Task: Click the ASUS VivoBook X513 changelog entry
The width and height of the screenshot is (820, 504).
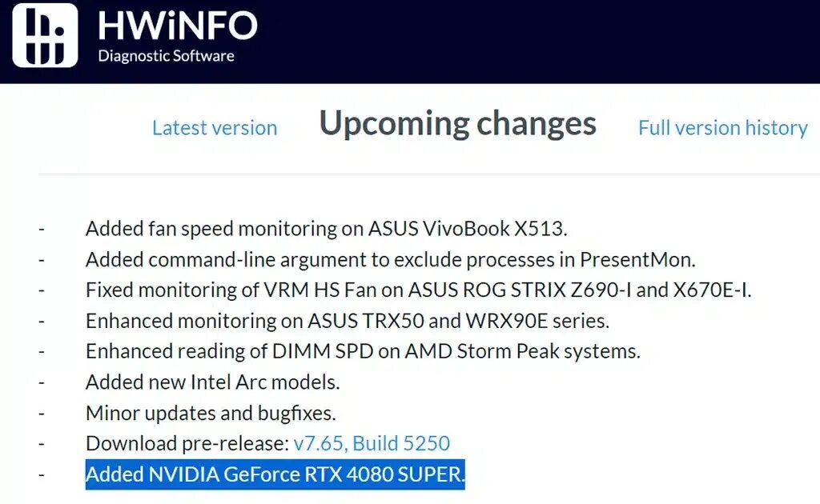Action: tap(326, 229)
